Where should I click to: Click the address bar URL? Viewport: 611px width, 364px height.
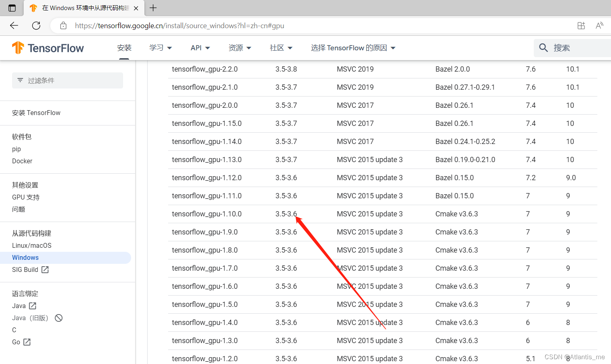click(x=179, y=26)
